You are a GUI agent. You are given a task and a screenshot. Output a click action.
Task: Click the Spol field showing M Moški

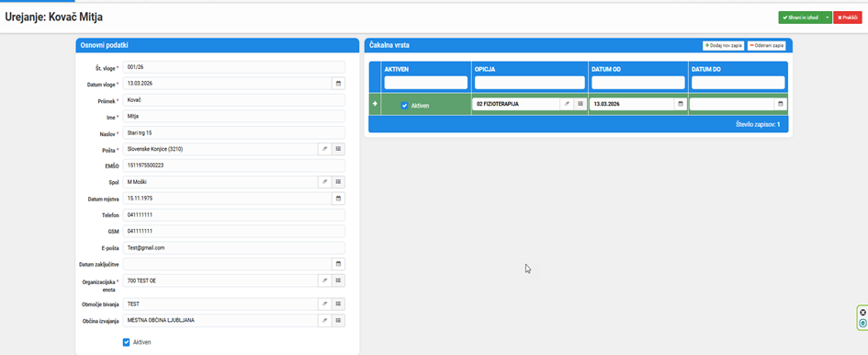click(x=220, y=182)
